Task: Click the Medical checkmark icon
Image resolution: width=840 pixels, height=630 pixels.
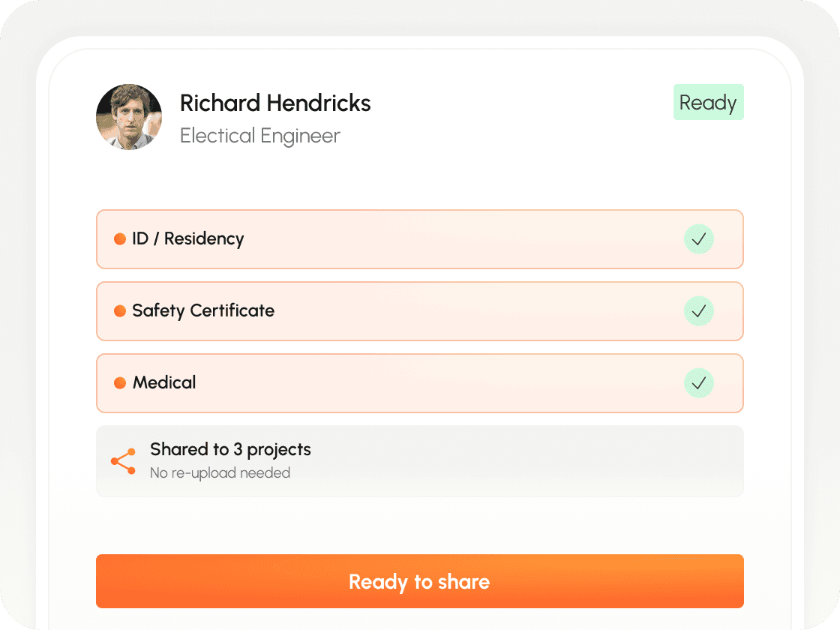Action: pyautogui.click(x=698, y=383)
